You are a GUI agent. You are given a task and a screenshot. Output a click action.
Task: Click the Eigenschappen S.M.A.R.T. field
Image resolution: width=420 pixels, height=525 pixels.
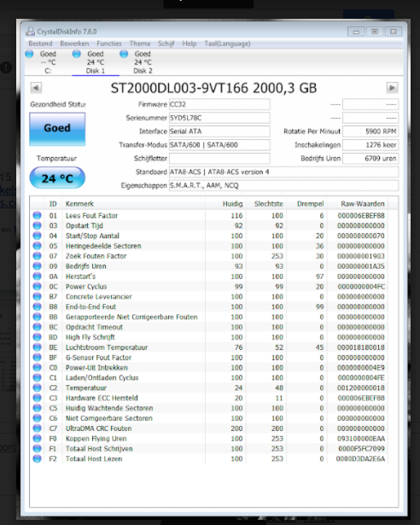[283, 185]
